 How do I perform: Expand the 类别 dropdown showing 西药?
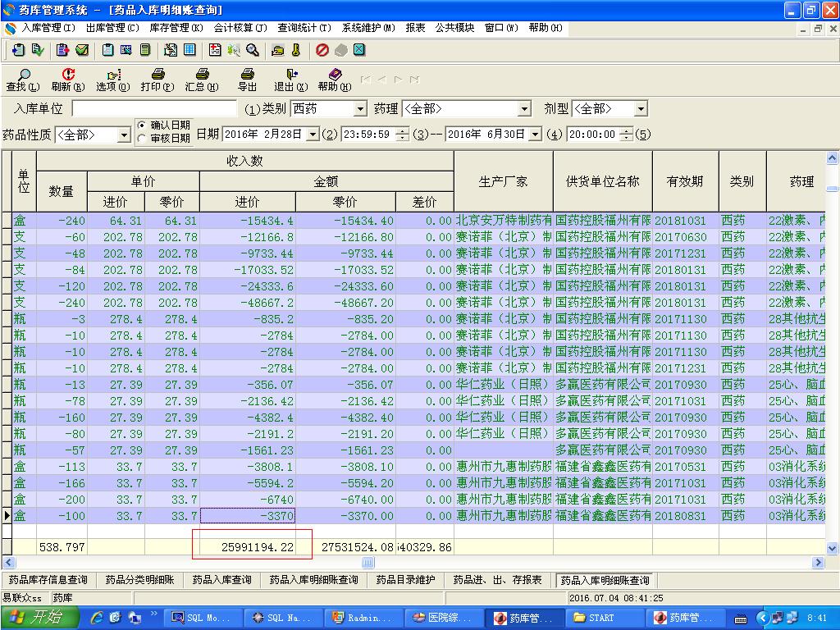pyautogui.click(x=360, y=109)
